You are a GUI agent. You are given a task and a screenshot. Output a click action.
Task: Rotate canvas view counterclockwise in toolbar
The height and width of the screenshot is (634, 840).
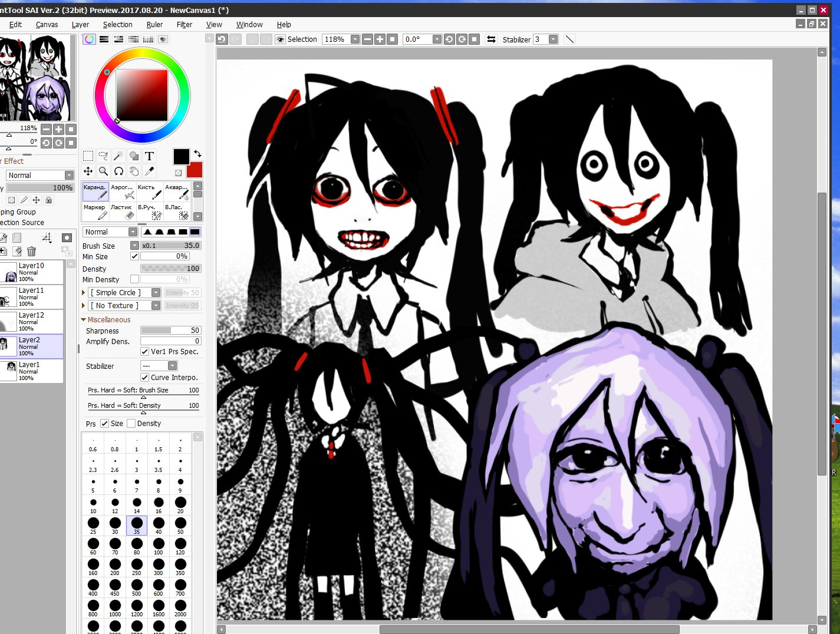[x=449, y=39]
